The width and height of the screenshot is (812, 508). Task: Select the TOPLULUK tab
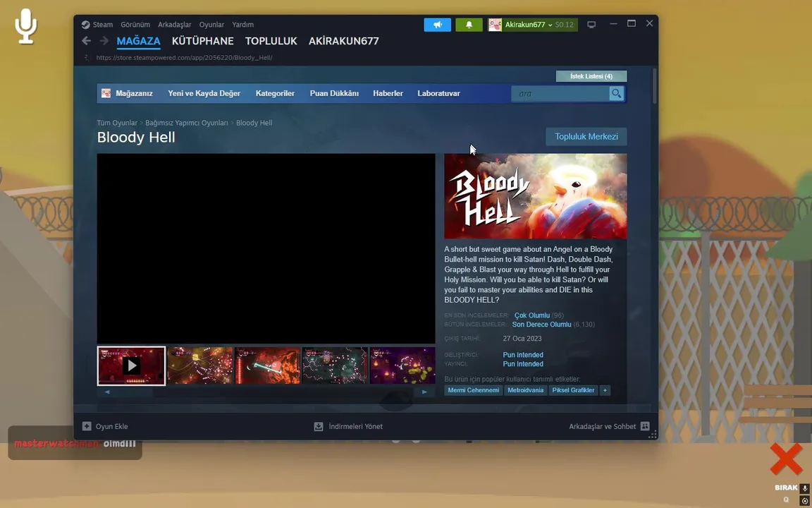pos(271,41)
